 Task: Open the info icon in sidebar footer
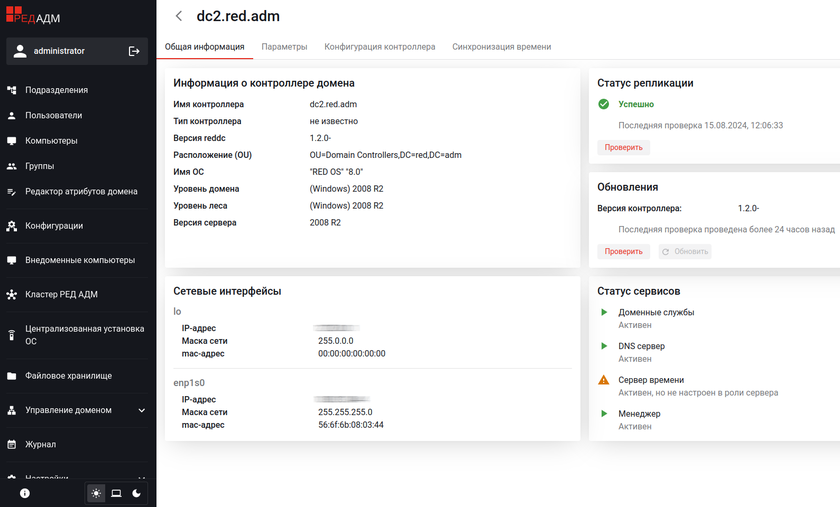click(x=25, y=493)
